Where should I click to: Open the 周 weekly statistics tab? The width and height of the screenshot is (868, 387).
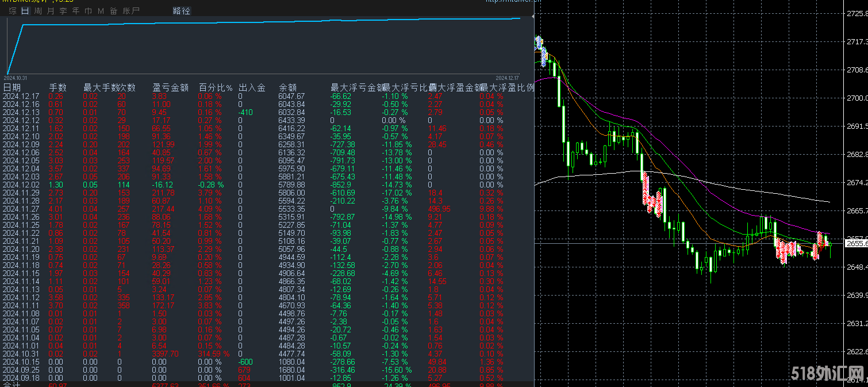click(38, 11)
